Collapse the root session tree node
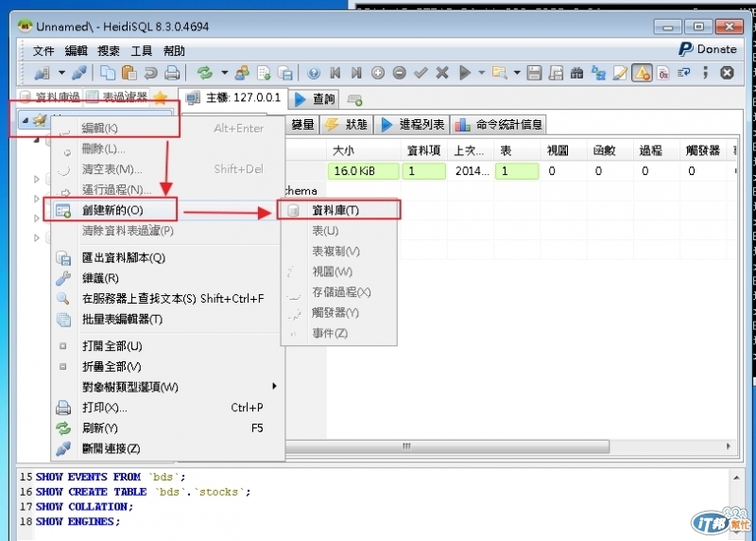The image size is (756, 541). pyautogui.click(x=26, y=120)
